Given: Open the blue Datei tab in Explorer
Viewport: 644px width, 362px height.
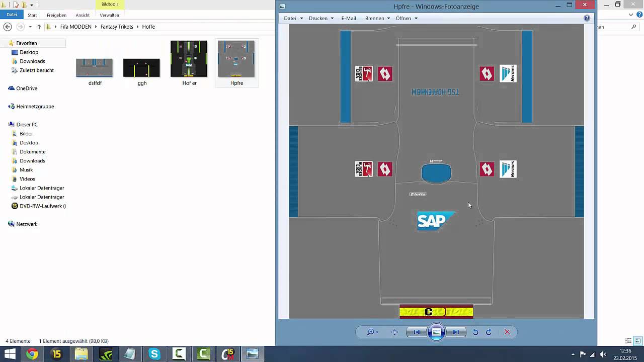Looking at the screenshot, I should 12,15.
